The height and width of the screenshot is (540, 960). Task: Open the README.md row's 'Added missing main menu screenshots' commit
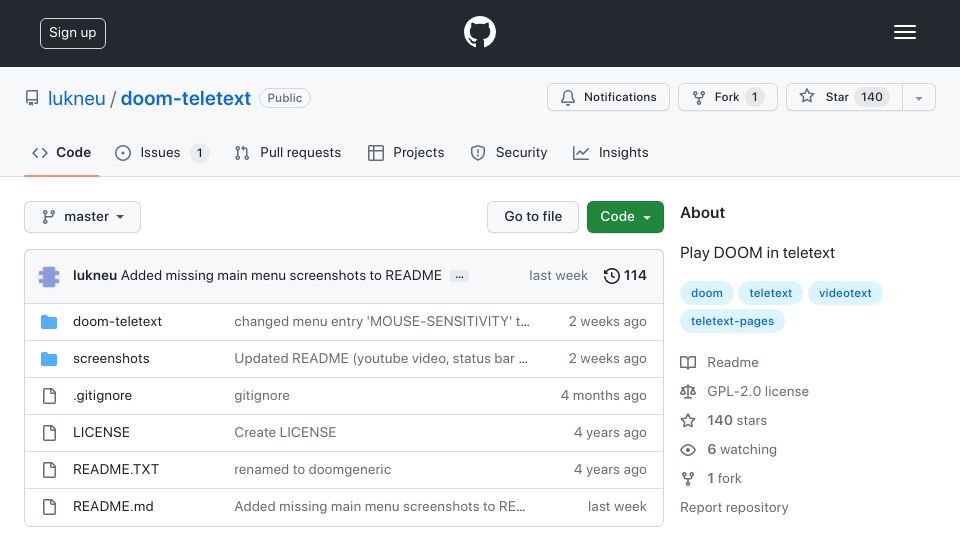[x=380, y=506]
